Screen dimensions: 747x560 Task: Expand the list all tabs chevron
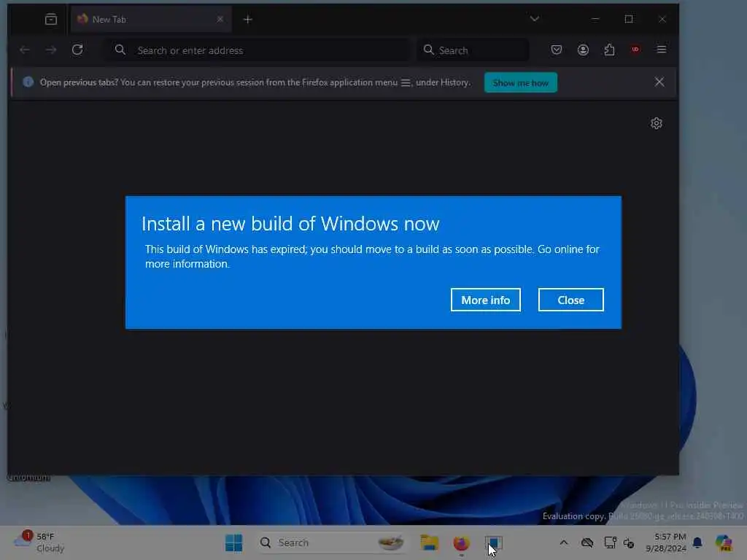click(x=535, y=19)
